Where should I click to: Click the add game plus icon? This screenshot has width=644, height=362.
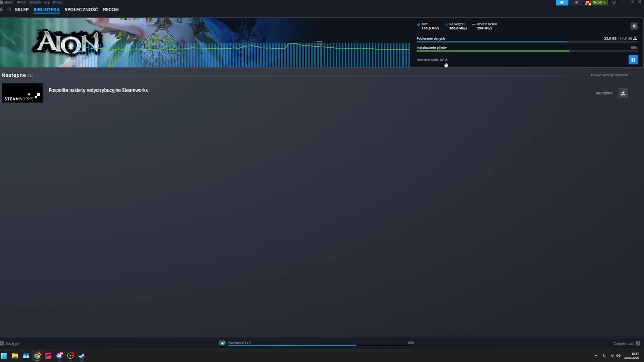pos(2,344)
